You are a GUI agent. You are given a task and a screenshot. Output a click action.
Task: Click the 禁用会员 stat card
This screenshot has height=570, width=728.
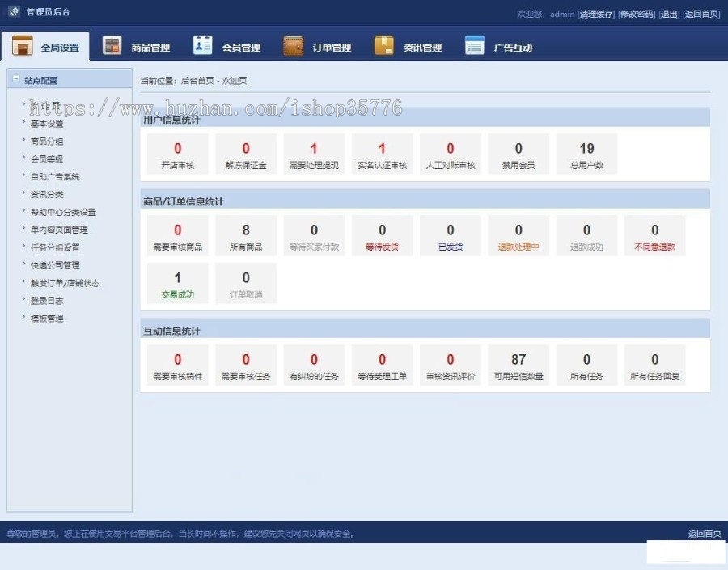click(x=518, y=154)
